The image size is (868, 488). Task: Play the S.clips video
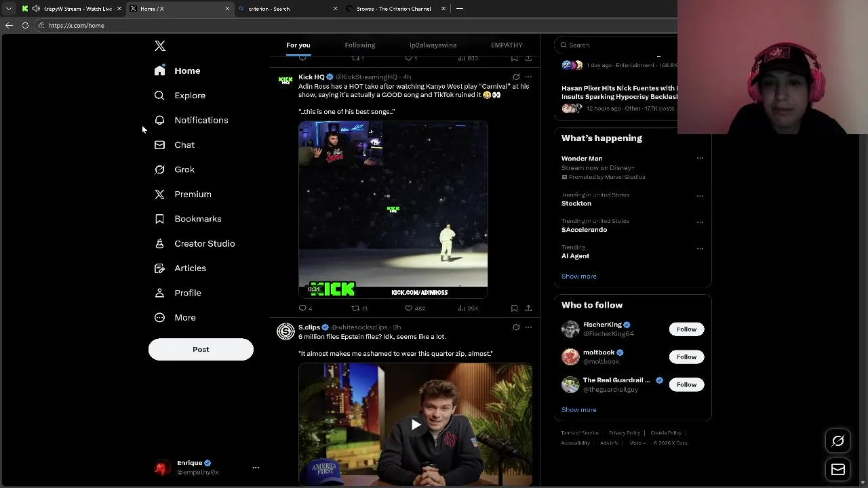tap(416, 425)
